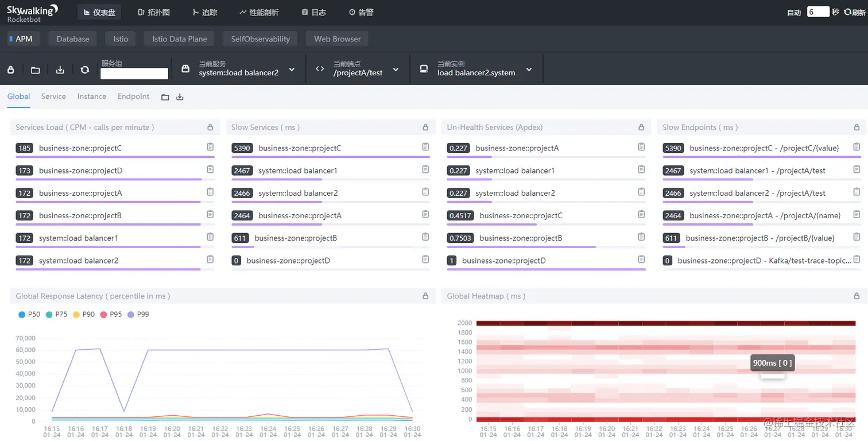Switch to the Instance tab

92,96
